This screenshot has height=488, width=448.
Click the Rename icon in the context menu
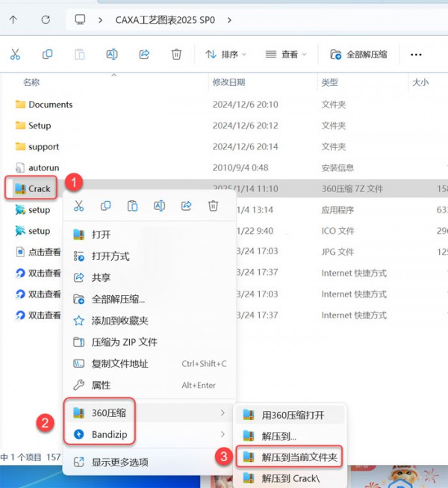pyautogui.click(x=159, y=206)
